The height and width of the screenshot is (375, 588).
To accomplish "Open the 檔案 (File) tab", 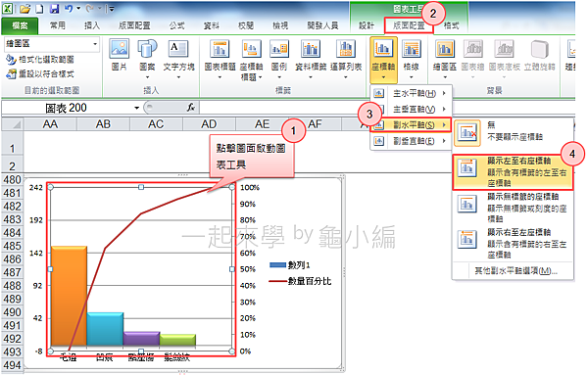I will 20,25.
